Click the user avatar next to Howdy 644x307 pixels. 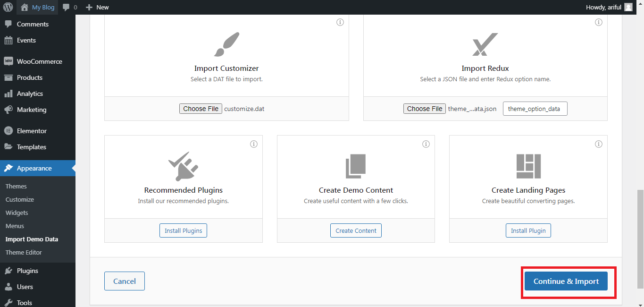pyautogui.click(x=628, y=7)
